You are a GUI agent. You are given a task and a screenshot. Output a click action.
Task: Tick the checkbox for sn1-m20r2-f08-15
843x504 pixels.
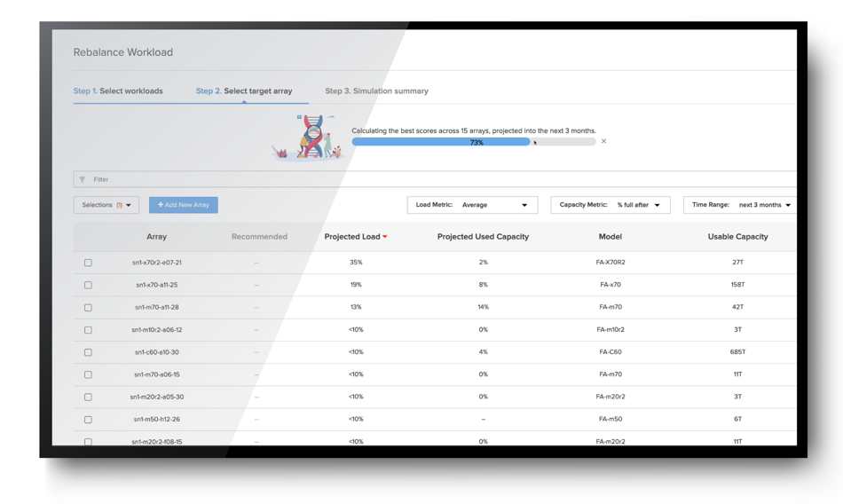point(88,442)
